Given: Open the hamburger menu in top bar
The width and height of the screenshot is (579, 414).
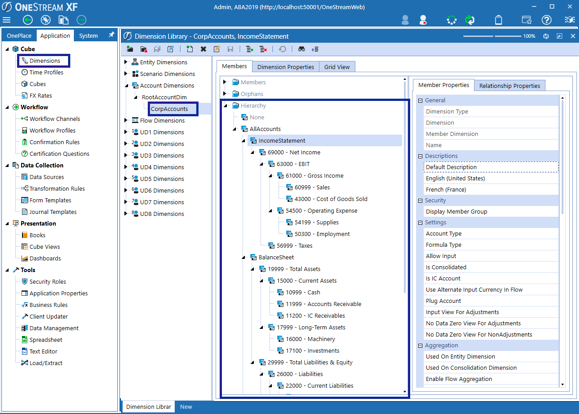Looking at the screenshot, I should [x=7, y=20].
